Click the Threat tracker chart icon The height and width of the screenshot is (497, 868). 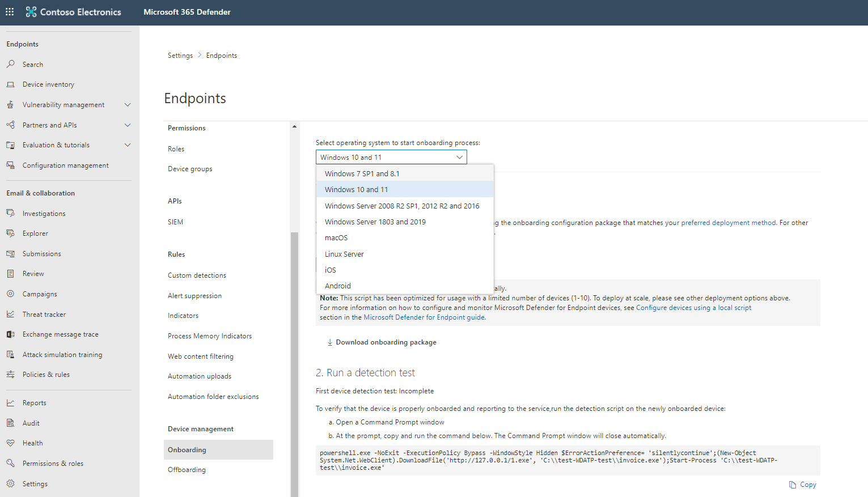[10, 314]
